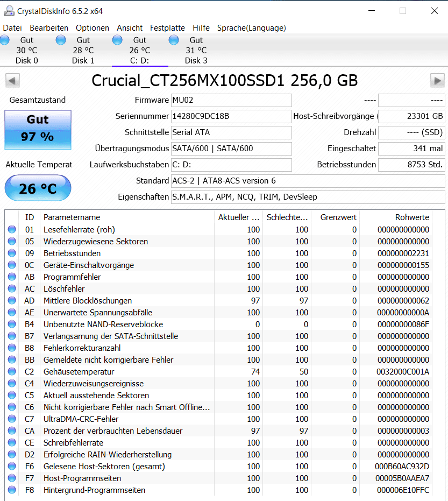Switch to Disk 3 tab at 31 °C
Screen dimensions: 448x501
tap(196, 50)
